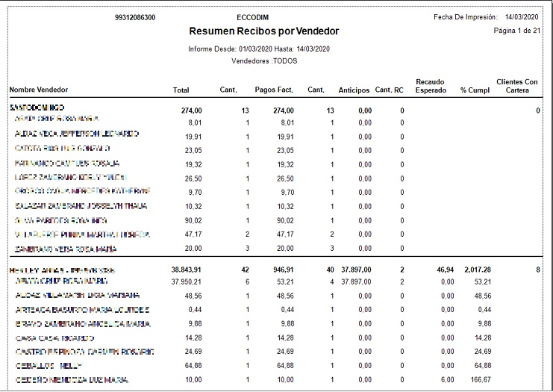The image size is (553, 392).
Task: Click the total value 90,02
Action: (192, 220)
